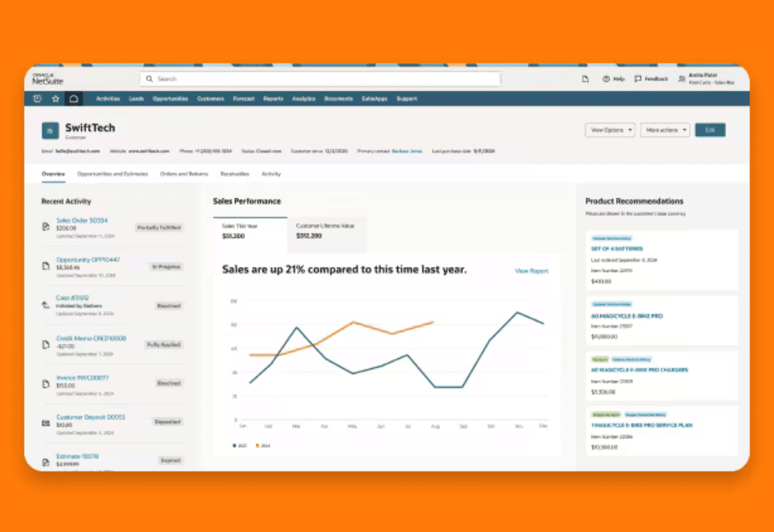This screenshot has height=532, width=774.
Task: Click the Estimate row document icon
Action: click(x=46, y=462)
